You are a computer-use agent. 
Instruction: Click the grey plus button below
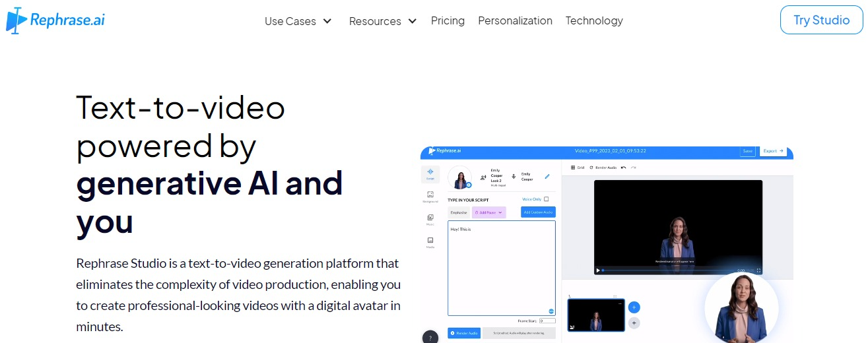(x=634, y=323)
